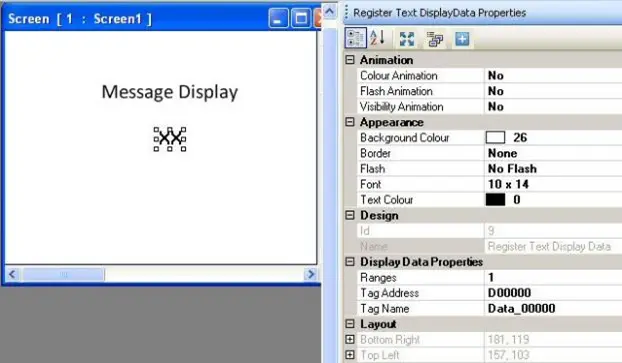Collapse the Appearance category
The height and width of the screenshot is (363, 622).
pos(350,122)
